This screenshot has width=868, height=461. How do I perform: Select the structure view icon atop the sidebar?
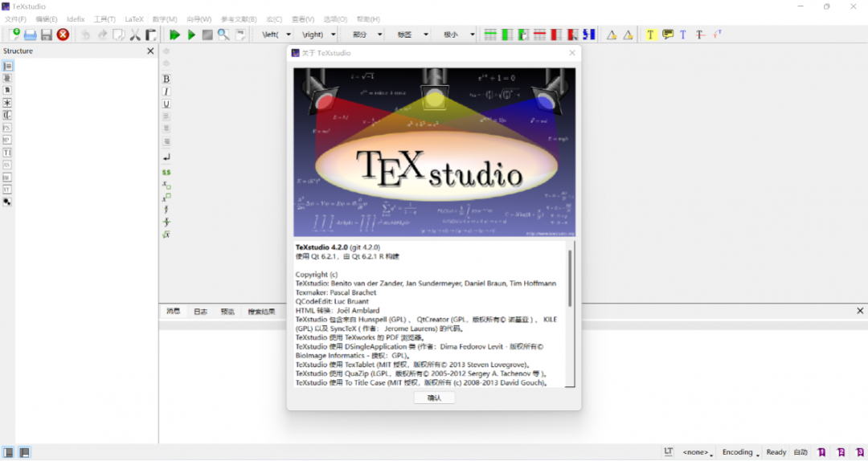coord(8,66)
